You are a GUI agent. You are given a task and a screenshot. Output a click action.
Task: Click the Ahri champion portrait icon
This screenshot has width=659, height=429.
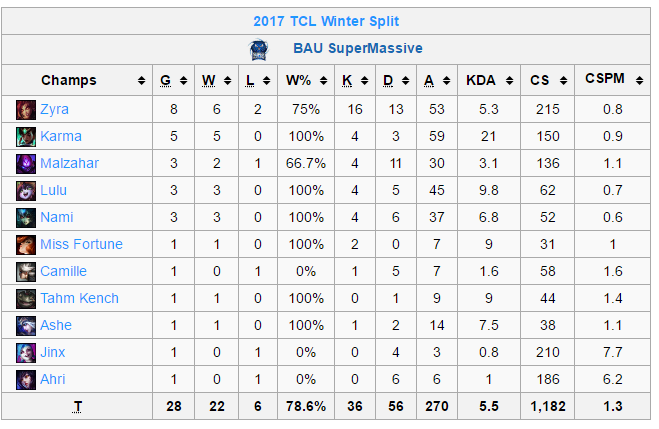pos(26,379)
